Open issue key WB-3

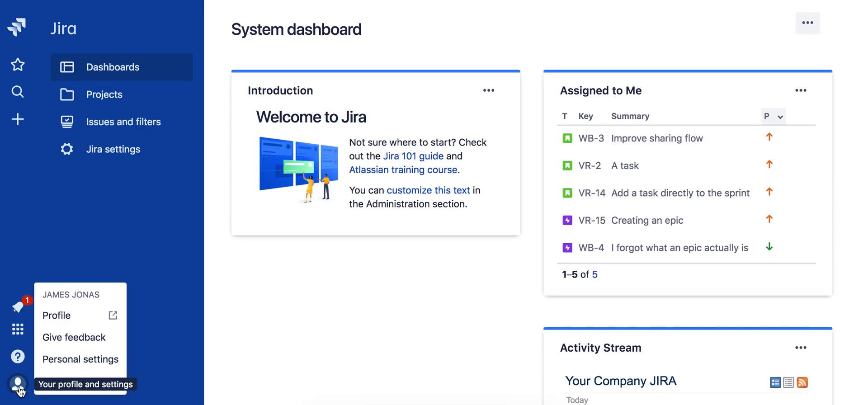(x=591, y=138)
